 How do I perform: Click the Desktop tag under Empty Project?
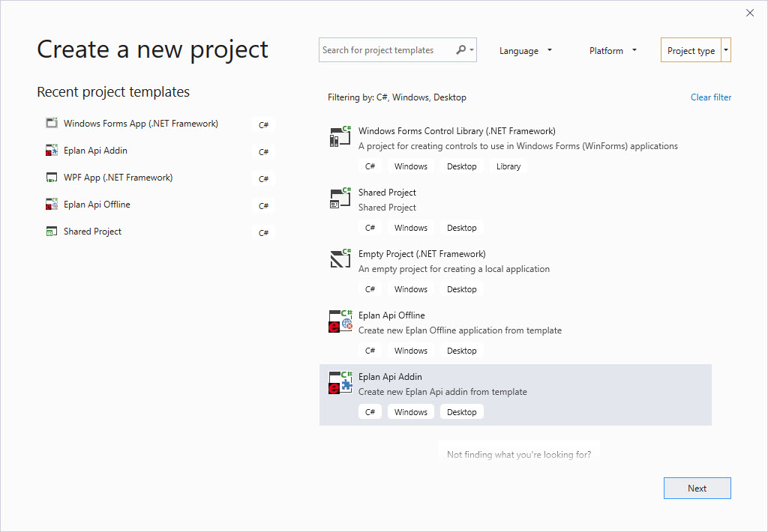tap(461, 289)
